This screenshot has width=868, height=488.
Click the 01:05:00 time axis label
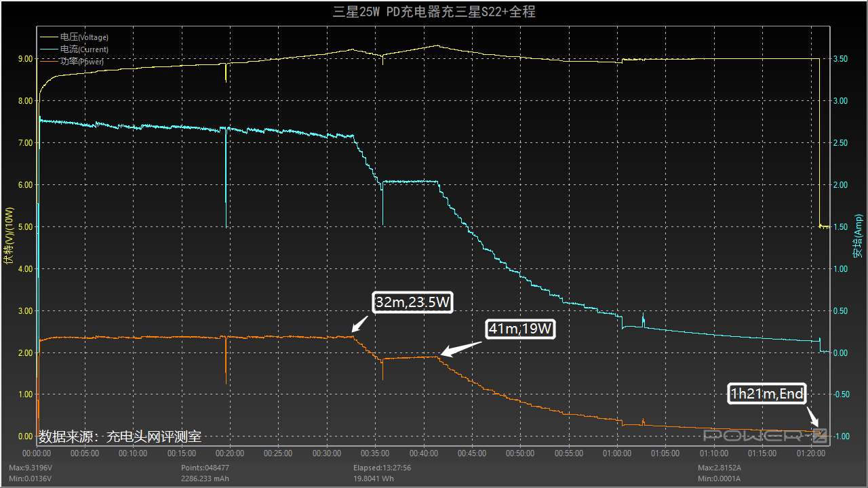(665, 453)
